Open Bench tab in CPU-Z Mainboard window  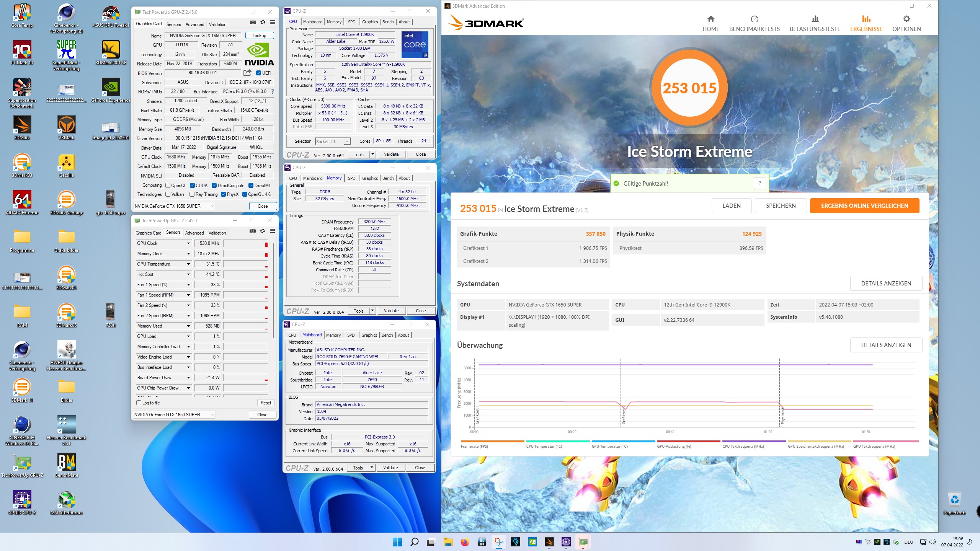click(387, 335)
